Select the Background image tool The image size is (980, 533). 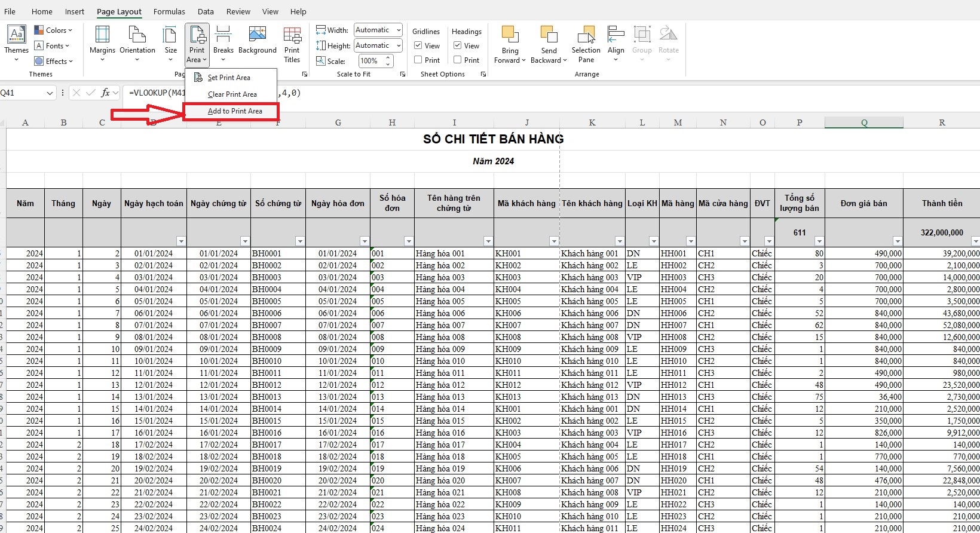pos(258,43)
